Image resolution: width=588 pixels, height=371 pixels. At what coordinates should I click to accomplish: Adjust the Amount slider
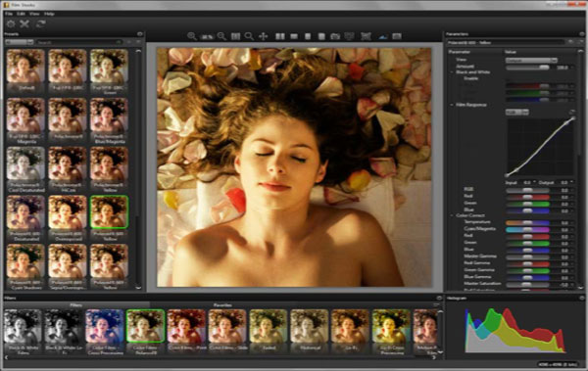527,68
